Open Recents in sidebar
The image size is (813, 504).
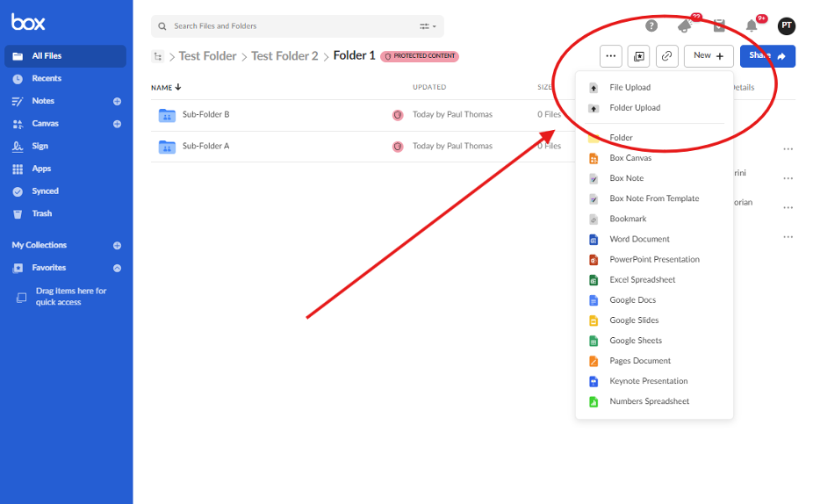coord(47,78)
